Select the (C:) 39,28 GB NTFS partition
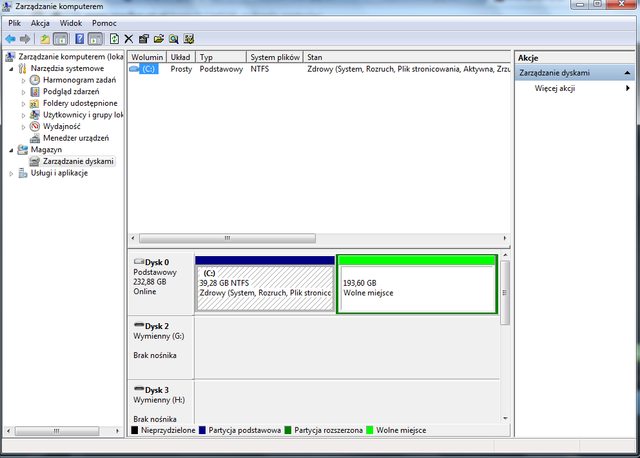 coord(265,284)
